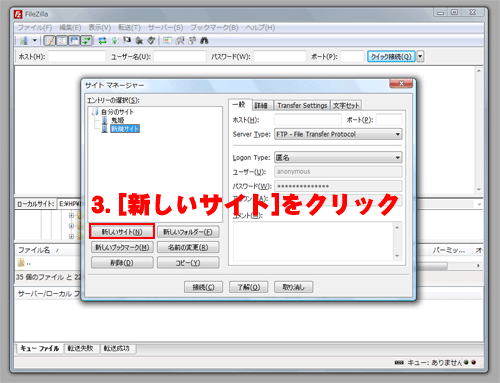Click the クイック接続(Q) button
This screenshot has width=500, height=383.
[391, 56]
